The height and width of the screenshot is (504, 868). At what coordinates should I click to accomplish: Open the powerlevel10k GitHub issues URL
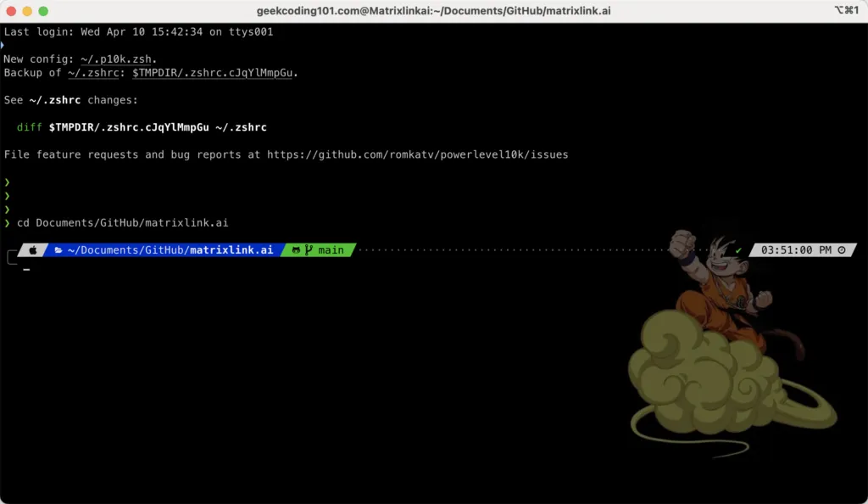[x=417, y=154]
